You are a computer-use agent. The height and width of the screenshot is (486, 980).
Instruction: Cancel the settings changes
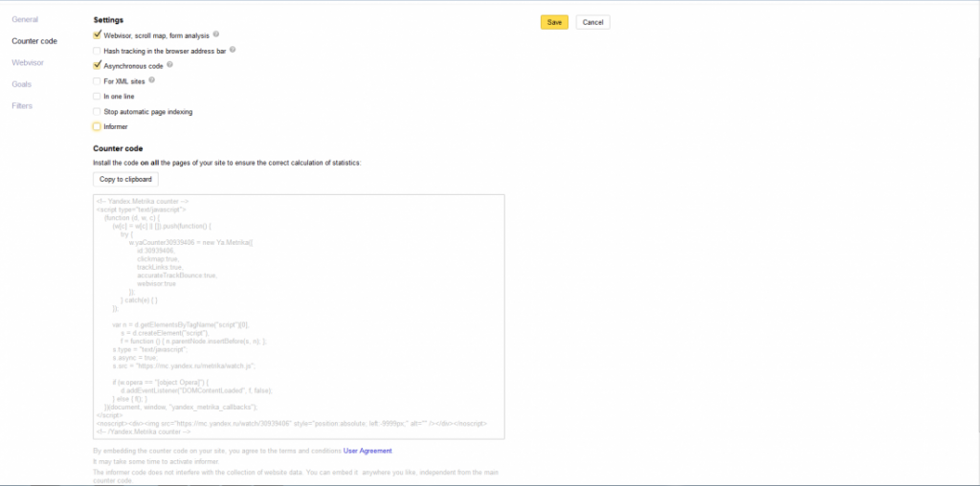coord(592,23)
